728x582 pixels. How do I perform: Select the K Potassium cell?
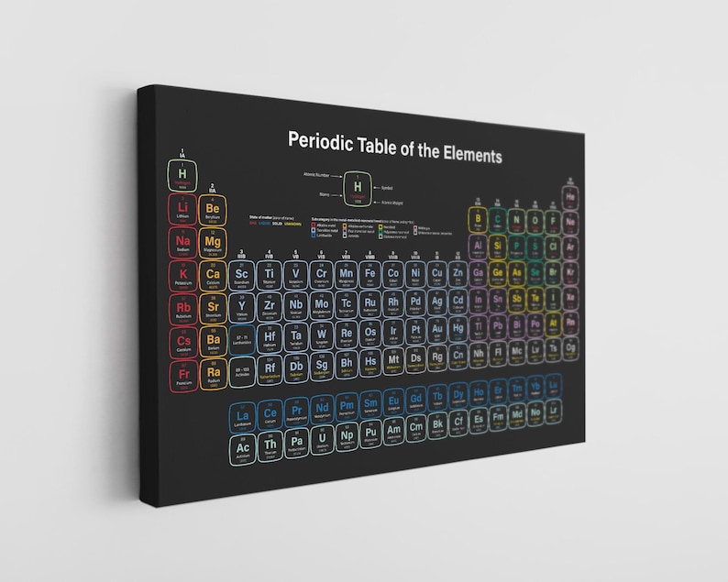click(183, 276)
